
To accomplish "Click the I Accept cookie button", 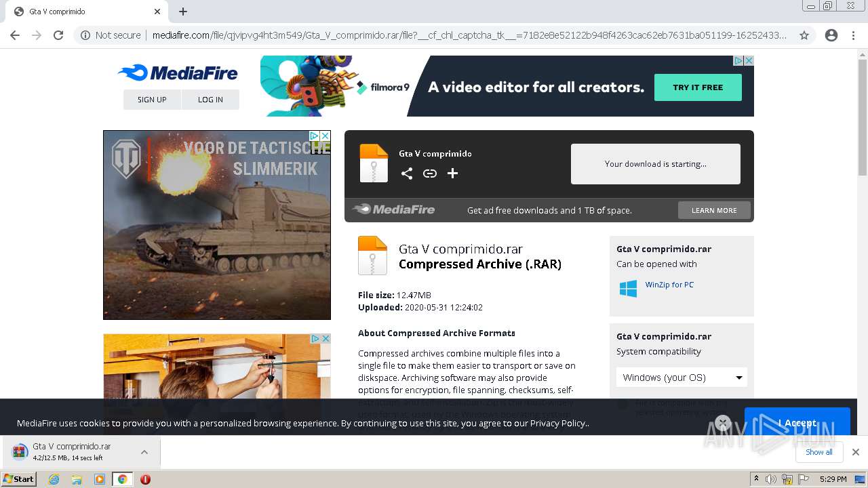I will pos(797,423).
